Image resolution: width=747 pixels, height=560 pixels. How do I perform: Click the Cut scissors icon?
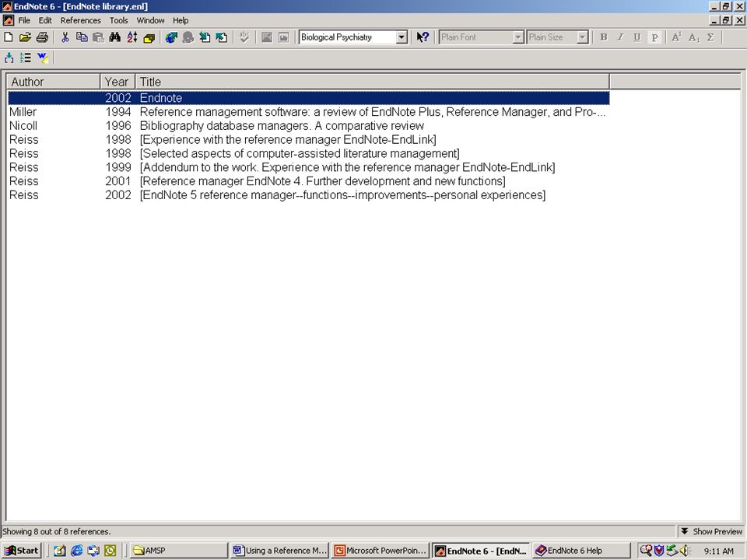[65, 37]
